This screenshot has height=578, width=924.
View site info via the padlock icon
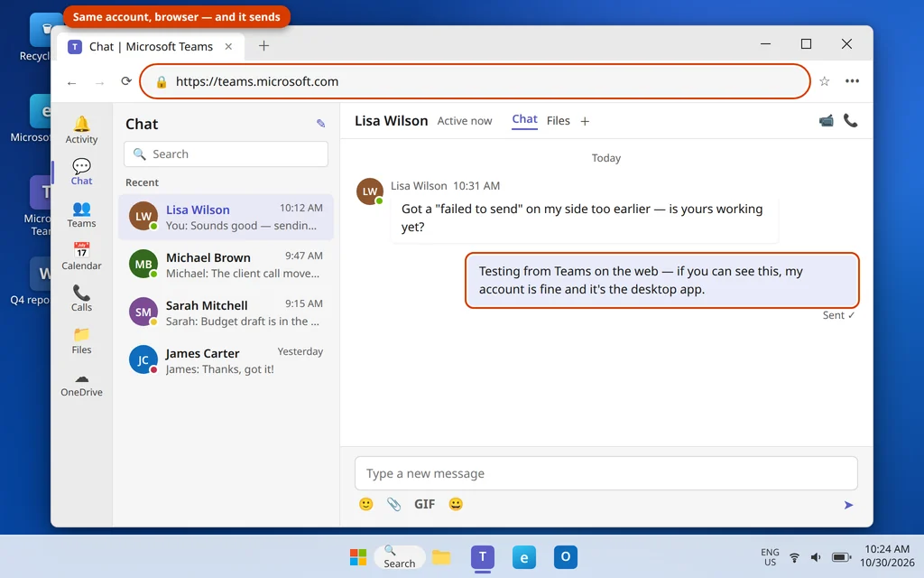(x=162, y=82)
